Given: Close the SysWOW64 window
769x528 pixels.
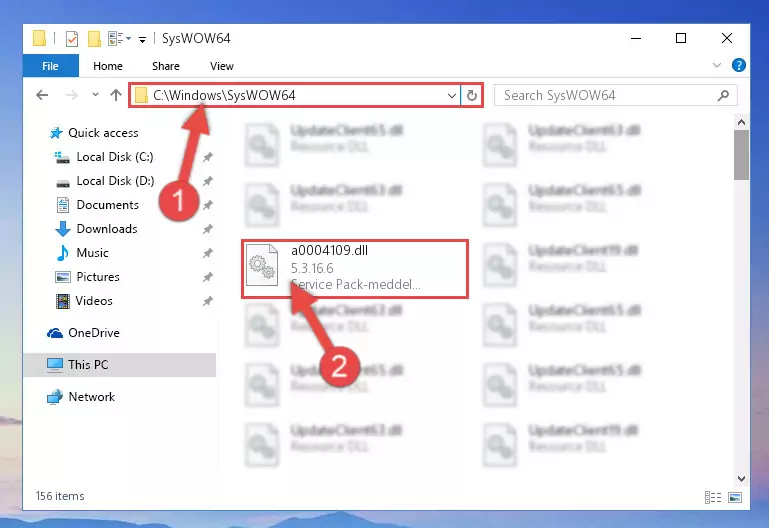Looking at the screenshot, I should (727, 38).
